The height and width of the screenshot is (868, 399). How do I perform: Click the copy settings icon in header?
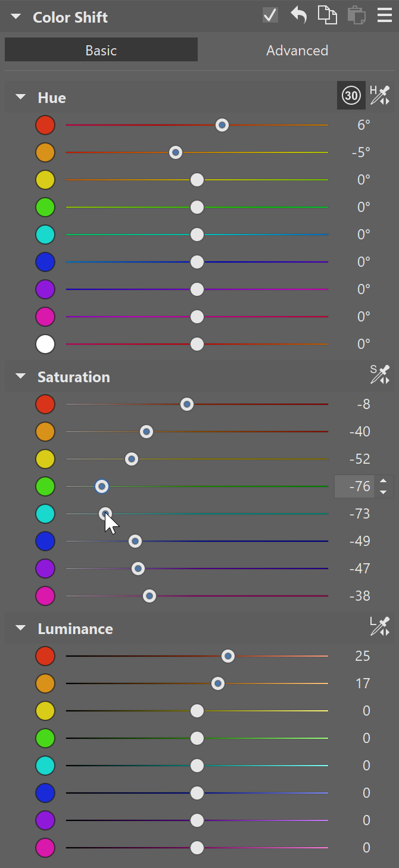pos(327,15)
